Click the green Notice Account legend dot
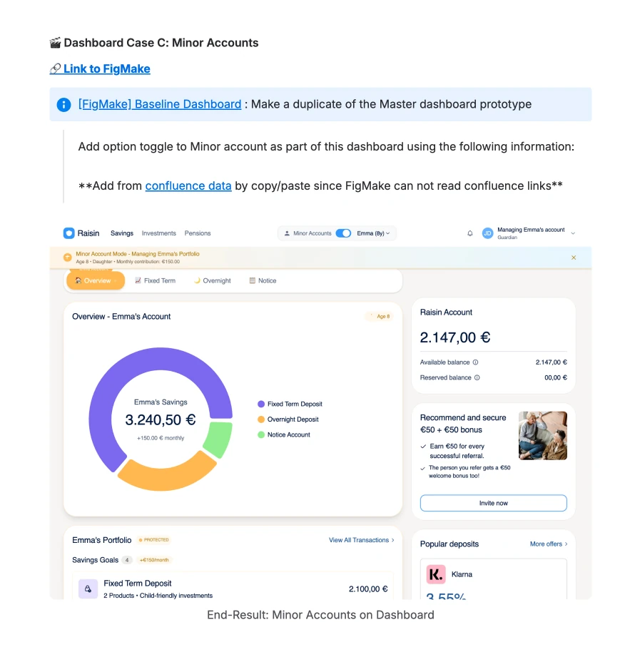The image size is (630, 672). click(261, 434)
